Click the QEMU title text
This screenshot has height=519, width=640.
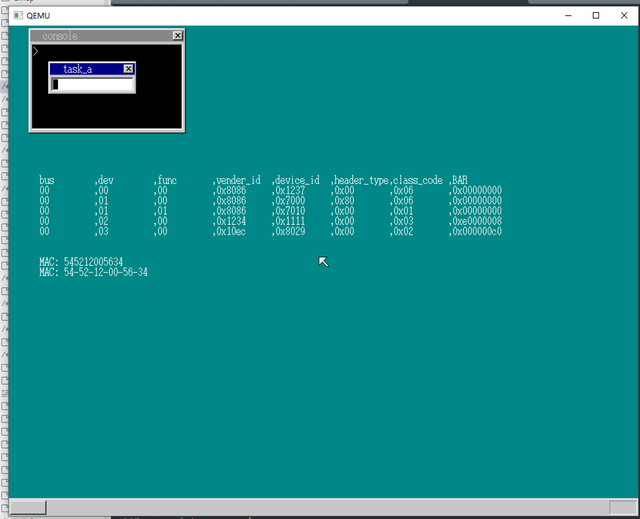[38, 16]
